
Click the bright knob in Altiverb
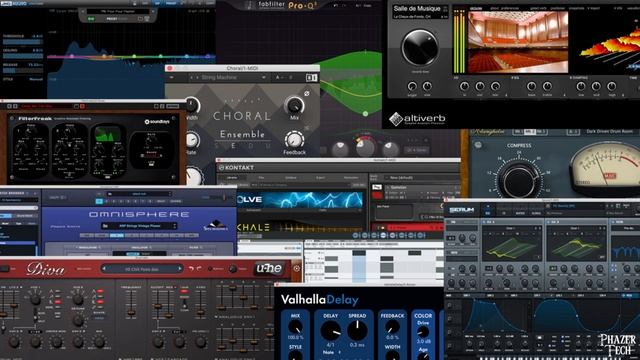click(x=412, y=86)
